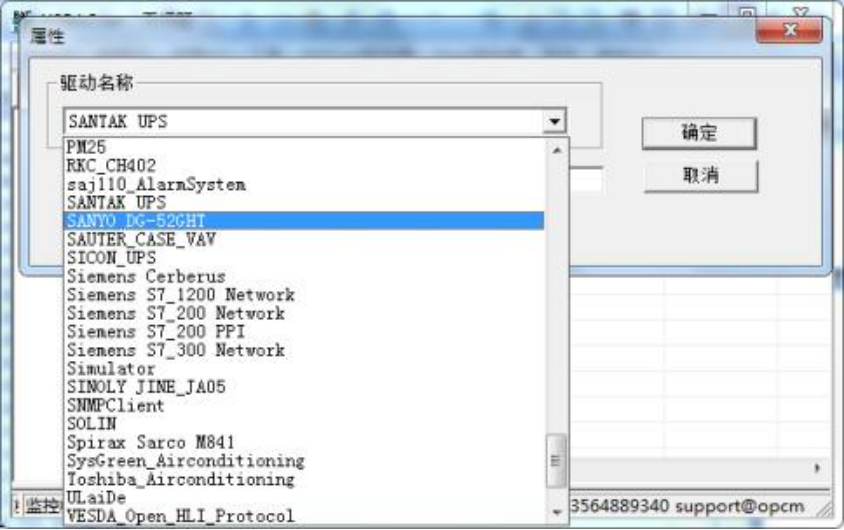Click the 取消 button

700,175
